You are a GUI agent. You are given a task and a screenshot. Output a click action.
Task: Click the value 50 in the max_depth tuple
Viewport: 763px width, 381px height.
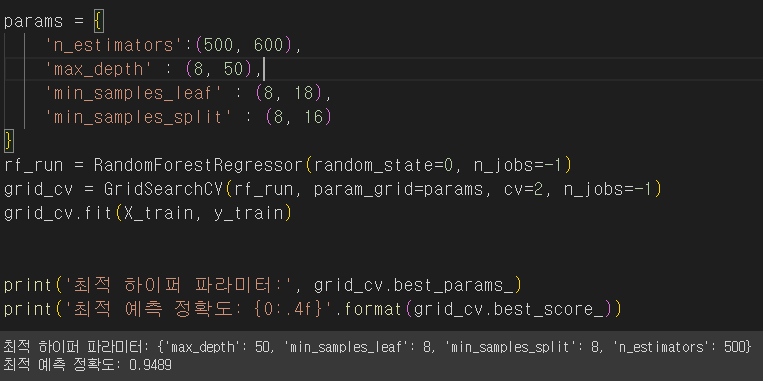pyautogui.click(x=234, y=69)
